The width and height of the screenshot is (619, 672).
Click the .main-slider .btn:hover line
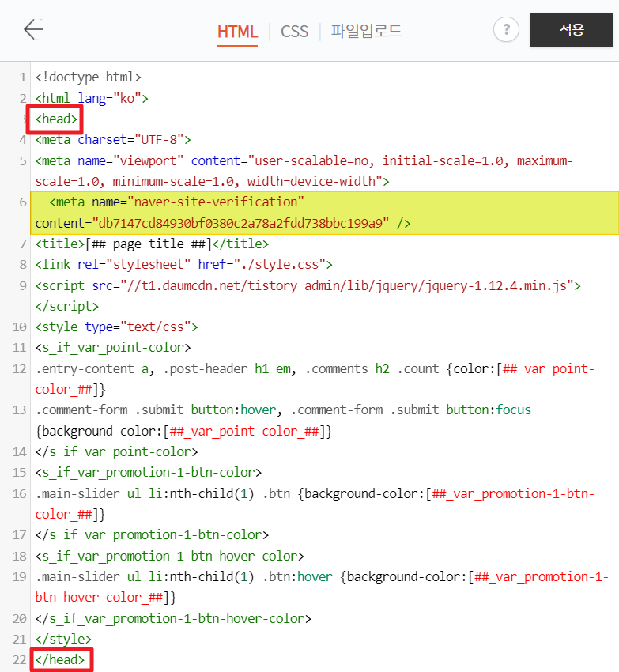click(x=322, y=587)
